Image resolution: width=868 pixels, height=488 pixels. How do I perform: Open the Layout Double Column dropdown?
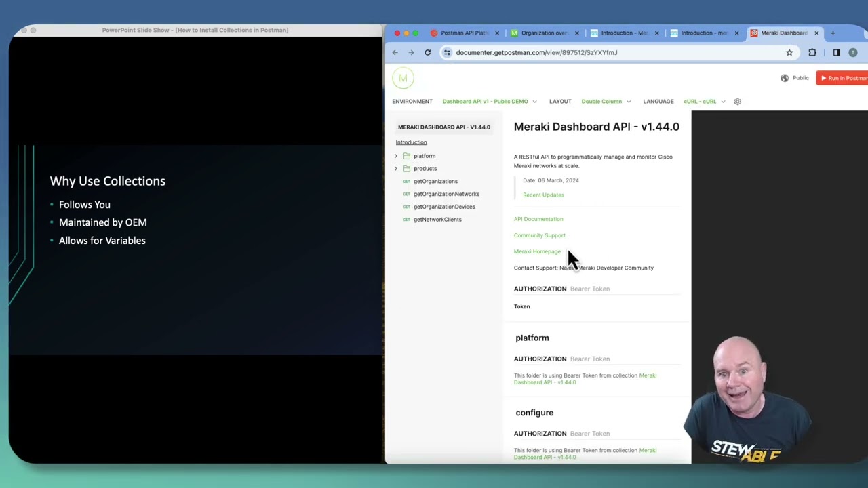[606, 102]
